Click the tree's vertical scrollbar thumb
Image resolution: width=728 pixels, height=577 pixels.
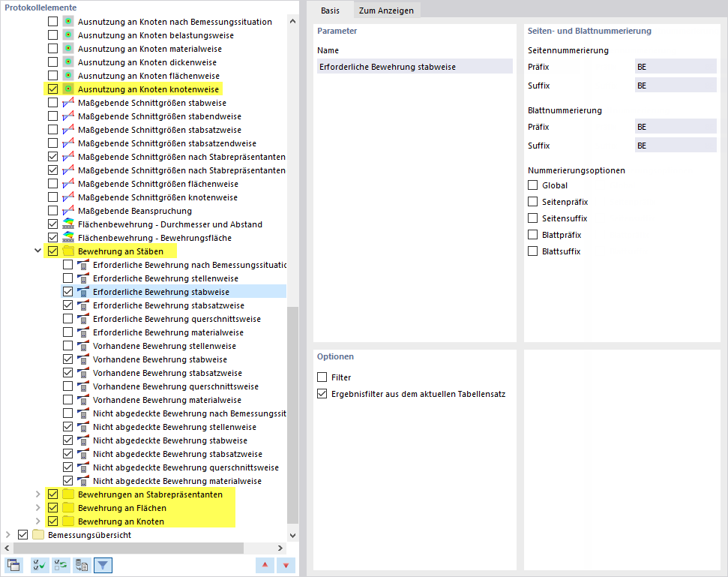pyautogui.click(x=292, y=414)
